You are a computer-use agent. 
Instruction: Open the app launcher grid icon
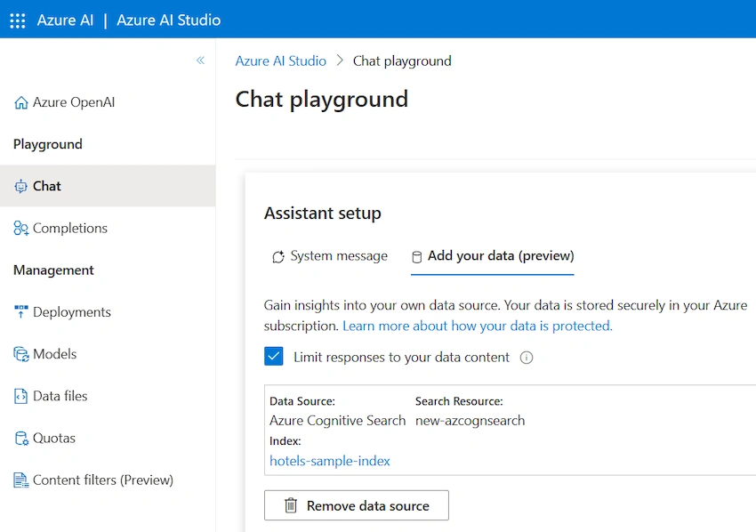[18, 20]
